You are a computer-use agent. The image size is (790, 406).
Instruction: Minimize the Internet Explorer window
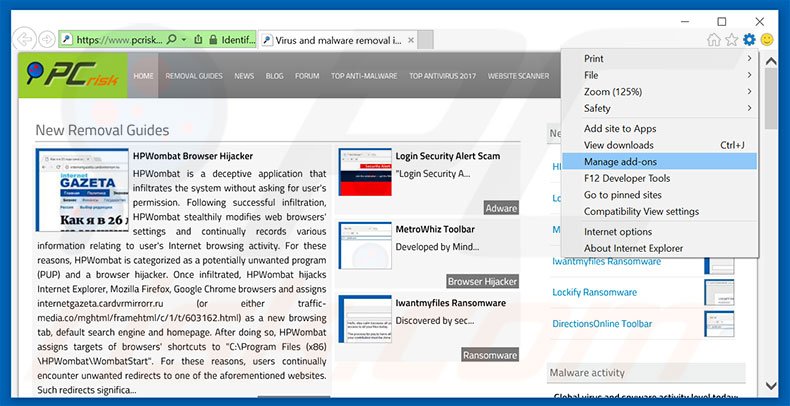(x=685, y=22)
